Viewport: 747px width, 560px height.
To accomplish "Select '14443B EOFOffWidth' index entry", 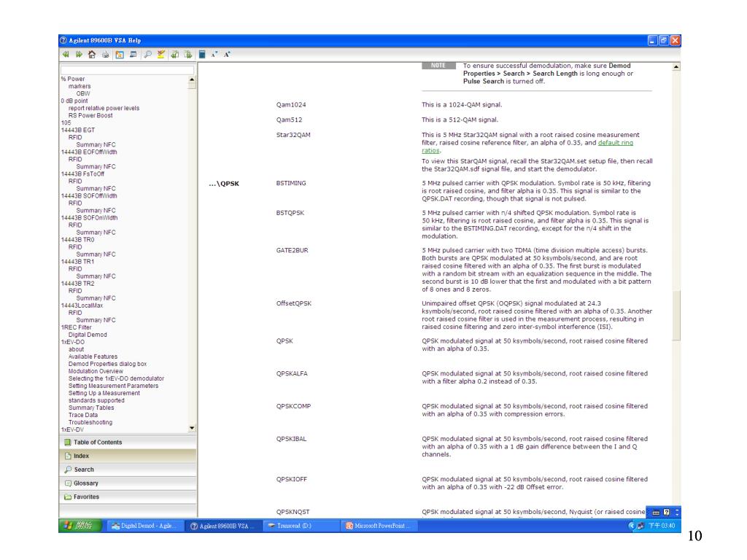I will (89, 152).
